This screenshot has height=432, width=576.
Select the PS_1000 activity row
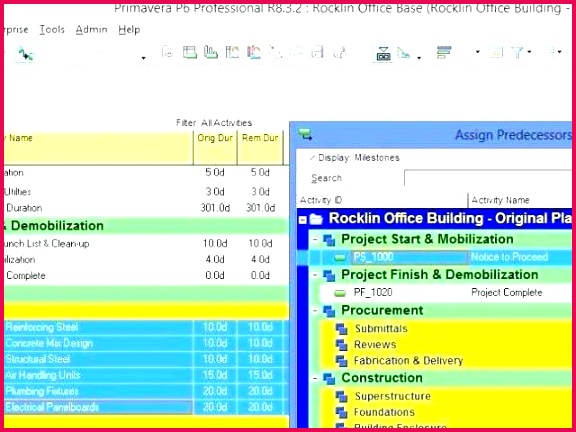[434, 257]
